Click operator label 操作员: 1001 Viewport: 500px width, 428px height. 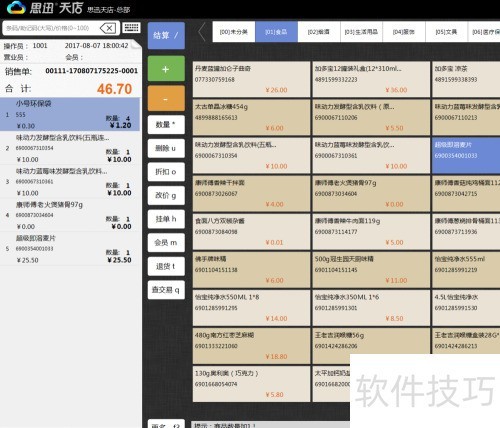[x=26, y=46]
